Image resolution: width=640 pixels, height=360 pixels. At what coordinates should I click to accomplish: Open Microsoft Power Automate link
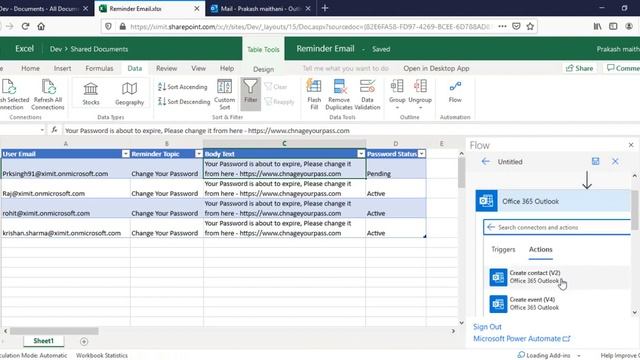coord(521,338)
